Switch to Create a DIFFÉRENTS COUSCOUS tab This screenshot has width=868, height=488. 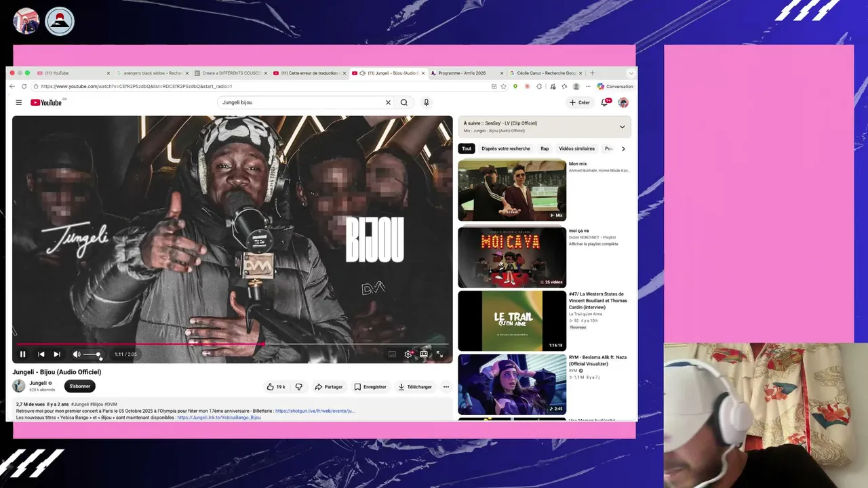pyautogui.click(x=231, y=73)
